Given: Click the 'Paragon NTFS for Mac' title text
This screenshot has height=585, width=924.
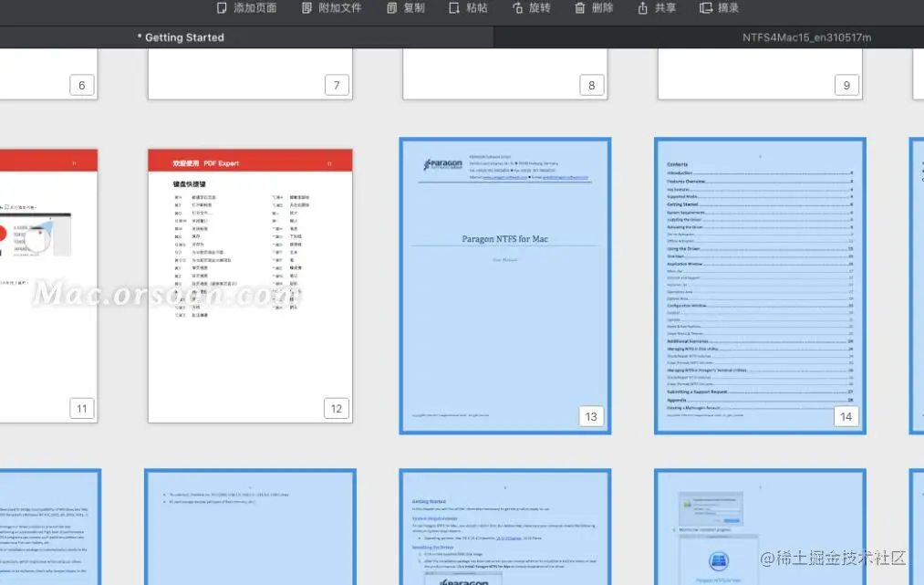Looking at the screenshot, I should (505, 239).
